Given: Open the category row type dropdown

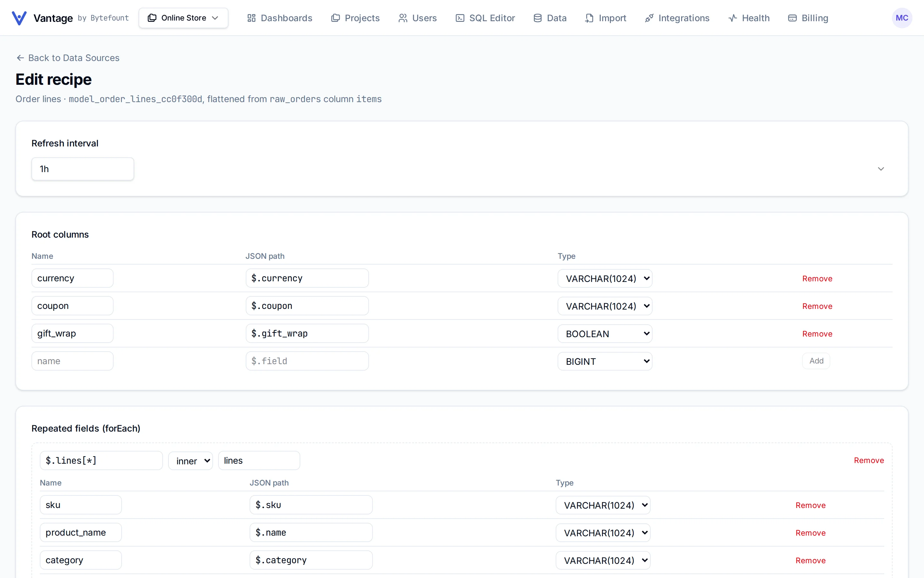Looking at the screenshot, I should 603,560.
